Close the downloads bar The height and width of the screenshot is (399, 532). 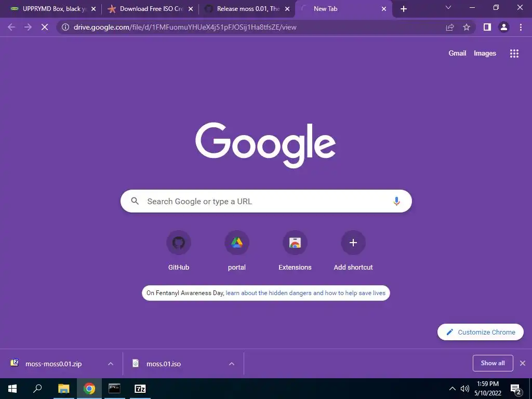click(523, 363)
